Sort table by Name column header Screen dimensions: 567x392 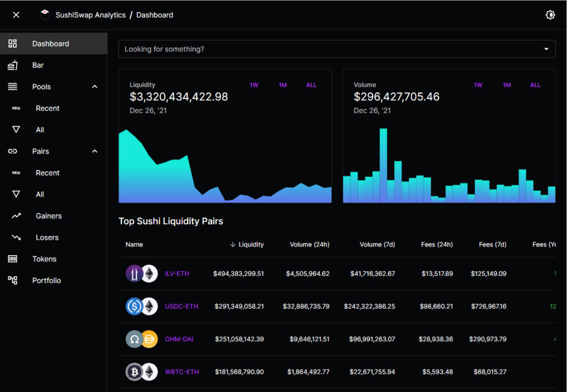pos(134,245)
